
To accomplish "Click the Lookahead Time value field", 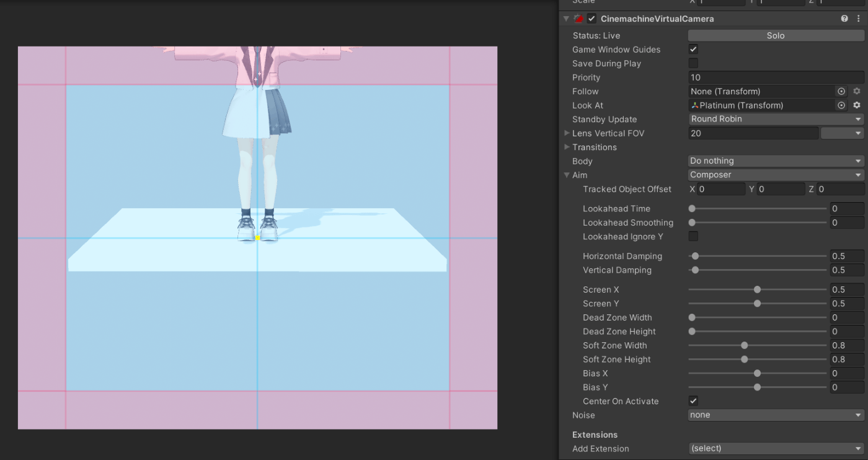I will (847, 208).
